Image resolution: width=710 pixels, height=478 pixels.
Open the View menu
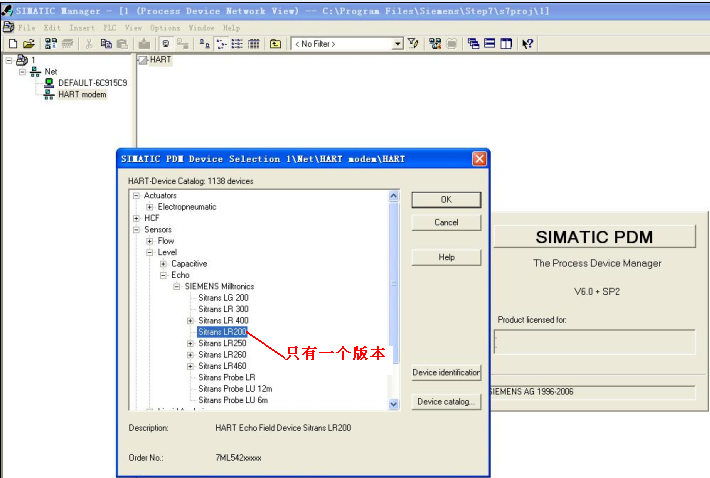[x=134, y=28]
